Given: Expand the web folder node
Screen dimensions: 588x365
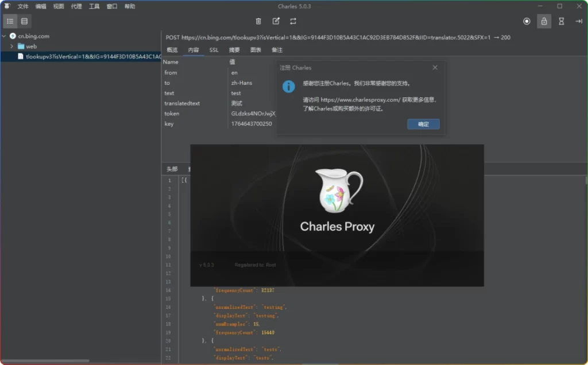Looking at the screenshot, I should click(13, 46).
